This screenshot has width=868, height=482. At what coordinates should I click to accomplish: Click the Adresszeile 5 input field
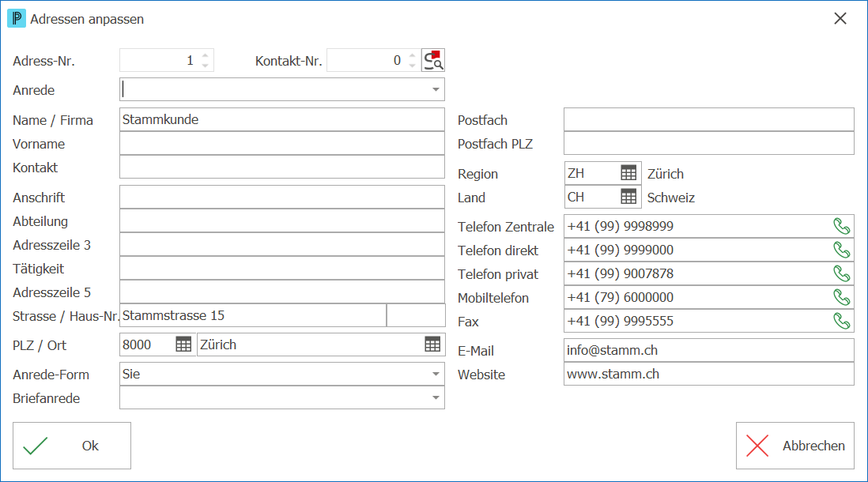[281, 292]
